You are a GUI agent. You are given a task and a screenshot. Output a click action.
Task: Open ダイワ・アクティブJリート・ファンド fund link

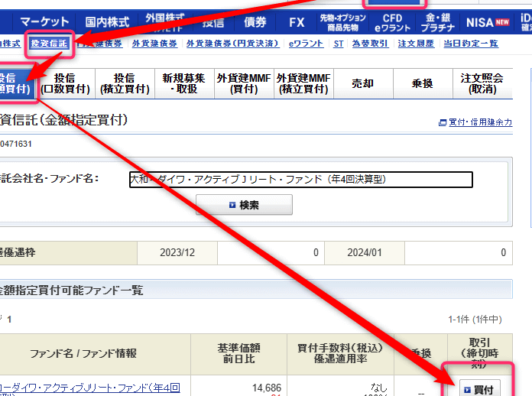click(89, 388)
